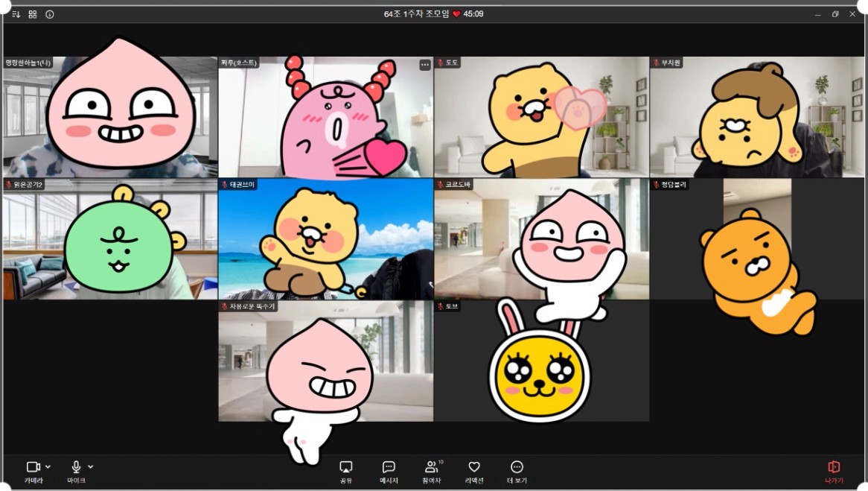Screen dimensions: 868x491
Task: Select the 태권브이 beach background video tile
Action: [x=325, y=240]
